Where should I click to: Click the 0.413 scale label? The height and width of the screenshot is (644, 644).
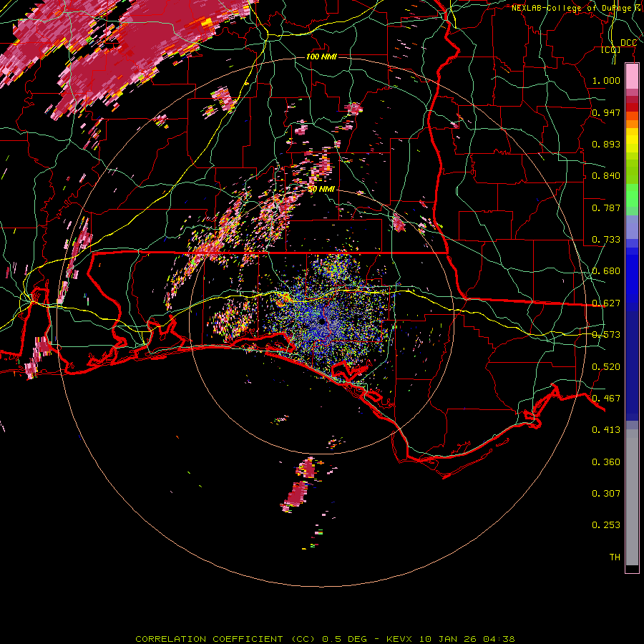606,430
